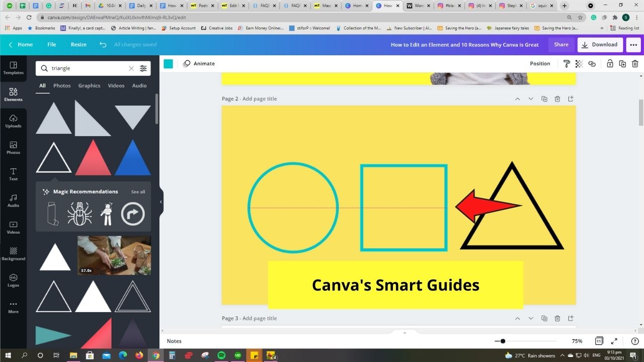Open the Text sidebar panel

pos(13,174)
